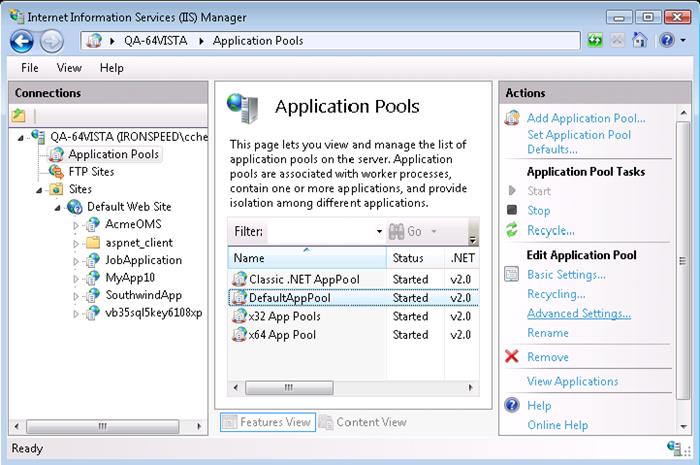Click the AcmeOMS application icon
This screenshot has height=465, width=700.
[92, 224]
